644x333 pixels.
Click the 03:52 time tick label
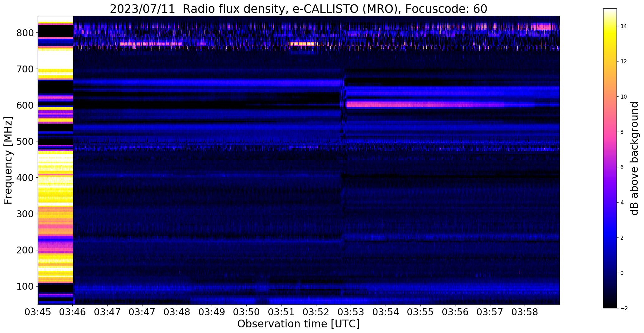[316, 312]
